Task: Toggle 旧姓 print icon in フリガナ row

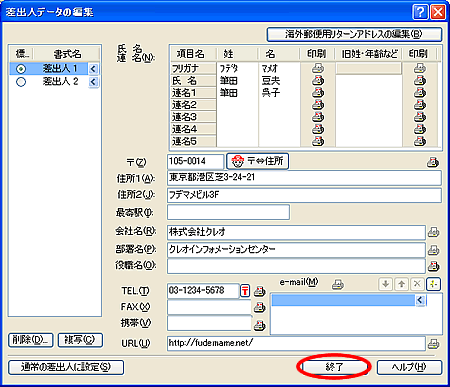Action: (x=420, y=68)
